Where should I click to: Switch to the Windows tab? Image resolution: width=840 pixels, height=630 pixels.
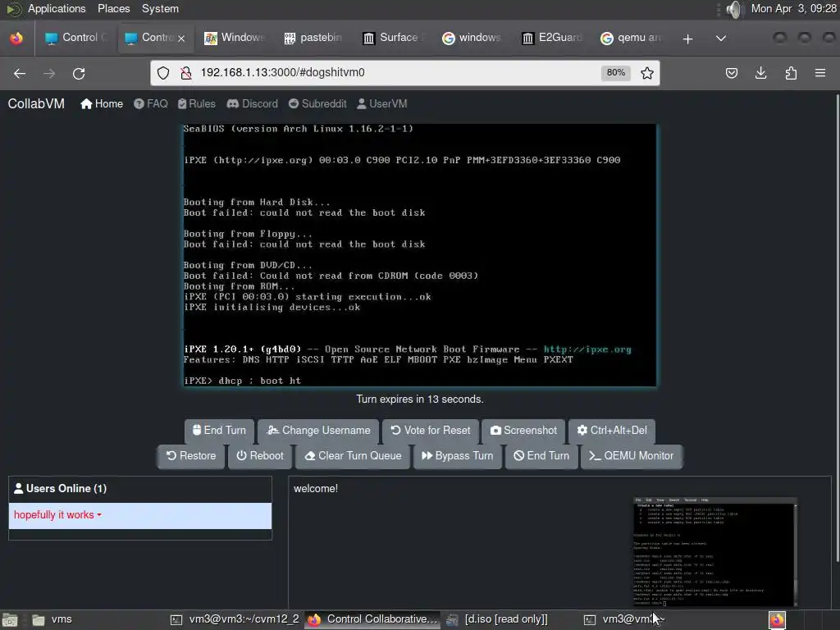point(234,38)
